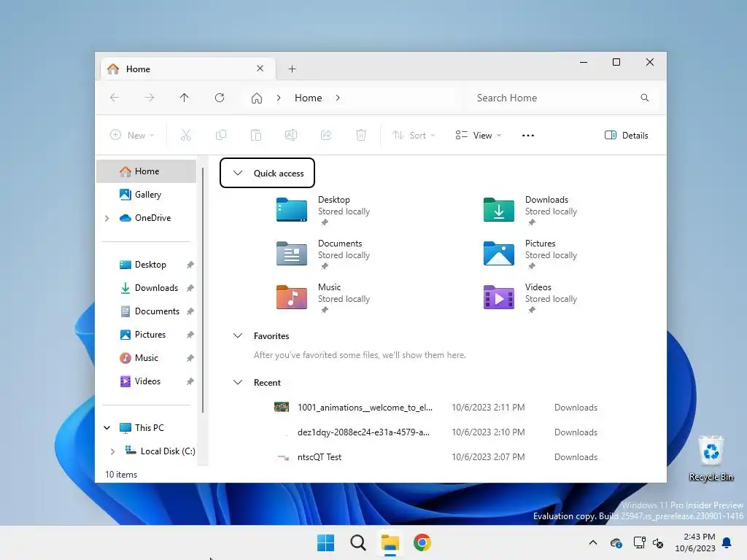Click the Back navigation arrow
Screen dimensions: 747x560
pos(115,98)
